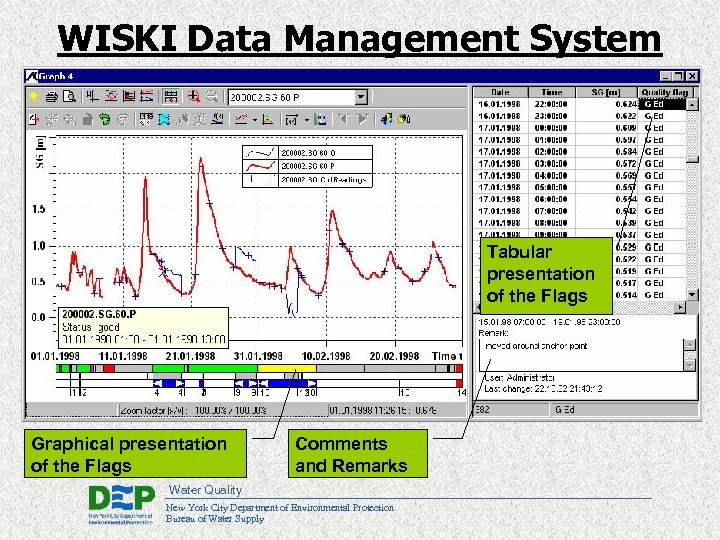Screen dimensions: 720x540
Task: Click the boxed arrow navigation icon
Action: (x=292, y=120)
